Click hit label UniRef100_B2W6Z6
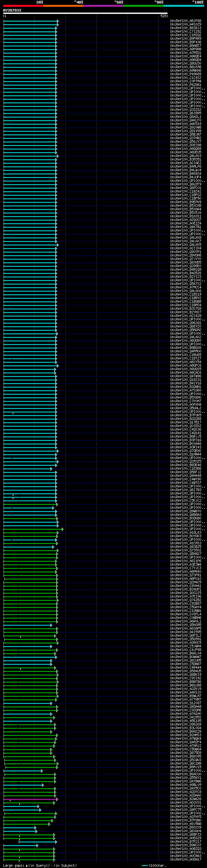 (186, 799)
